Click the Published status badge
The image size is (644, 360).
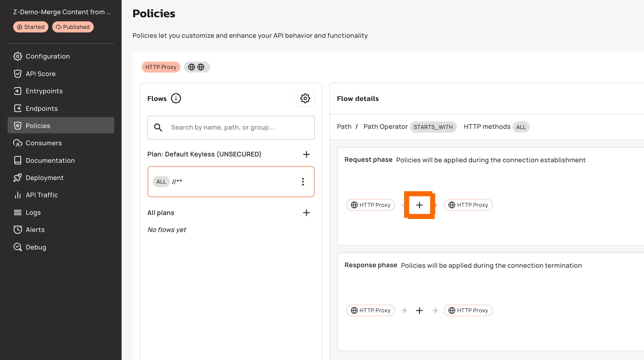click(x=73, y=27)
